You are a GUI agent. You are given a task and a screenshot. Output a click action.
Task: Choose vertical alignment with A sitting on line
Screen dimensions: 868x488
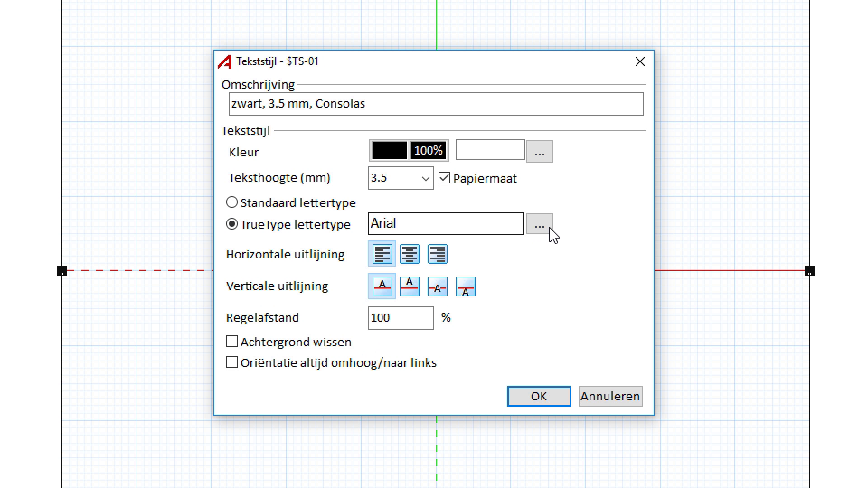click(x=382, y=286)
